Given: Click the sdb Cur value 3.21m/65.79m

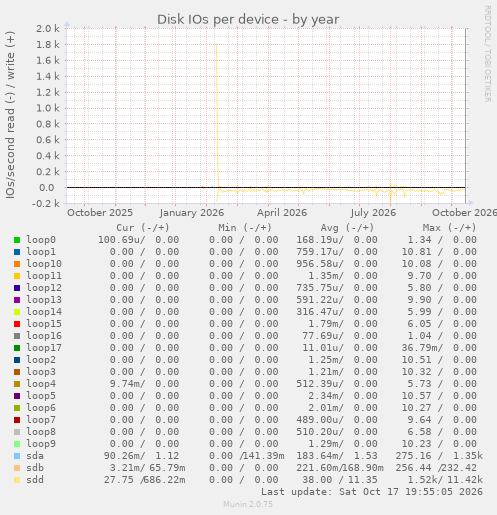Looking at the screenshot, I should pos(148,468).
